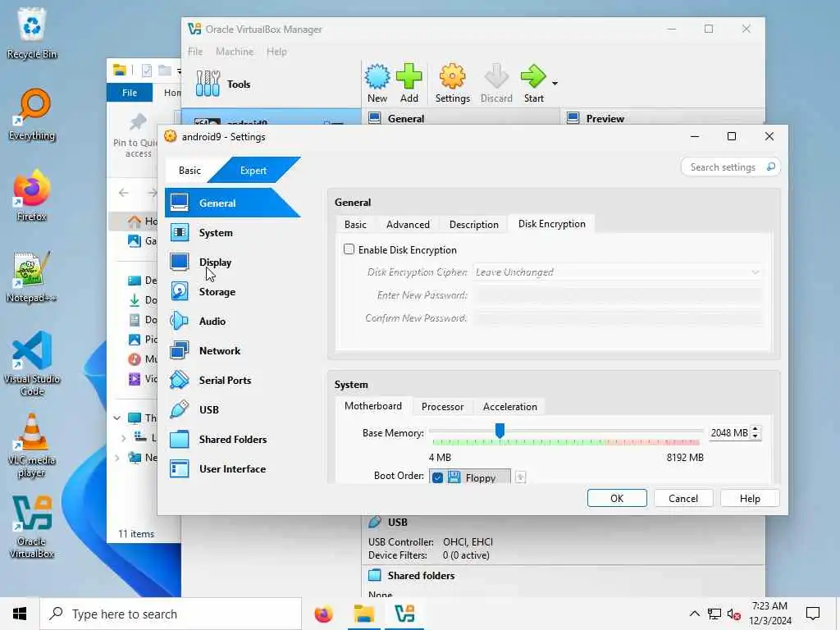Screen dimensions: 840x630
Task: Open the Disk Encryption Cipher dropdown
Action: 617,272
